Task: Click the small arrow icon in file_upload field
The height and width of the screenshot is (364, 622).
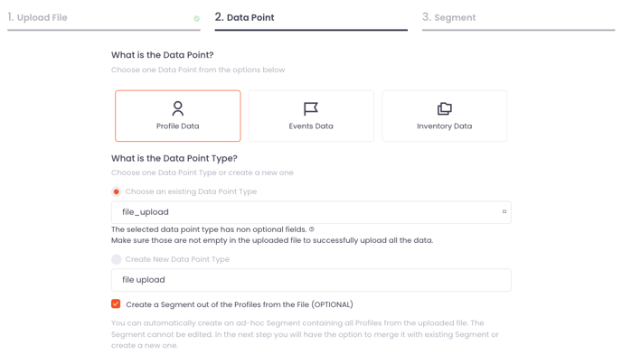Action: [504, 211]
